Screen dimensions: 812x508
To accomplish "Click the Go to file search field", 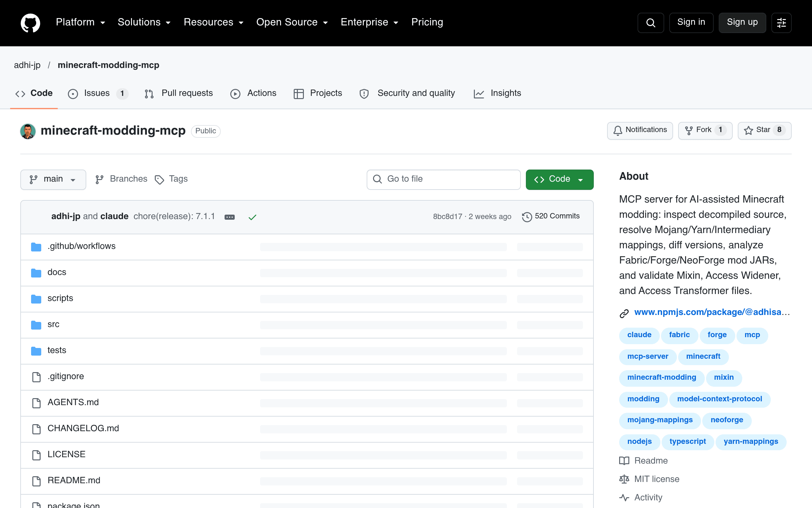I will tap(443, 179).
